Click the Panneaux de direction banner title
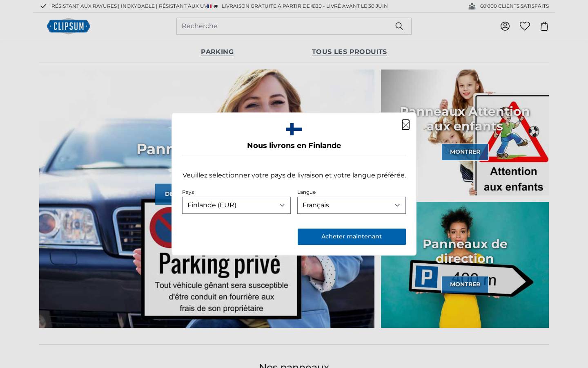This screenshot has height=368, width=588. pos(465,251)
